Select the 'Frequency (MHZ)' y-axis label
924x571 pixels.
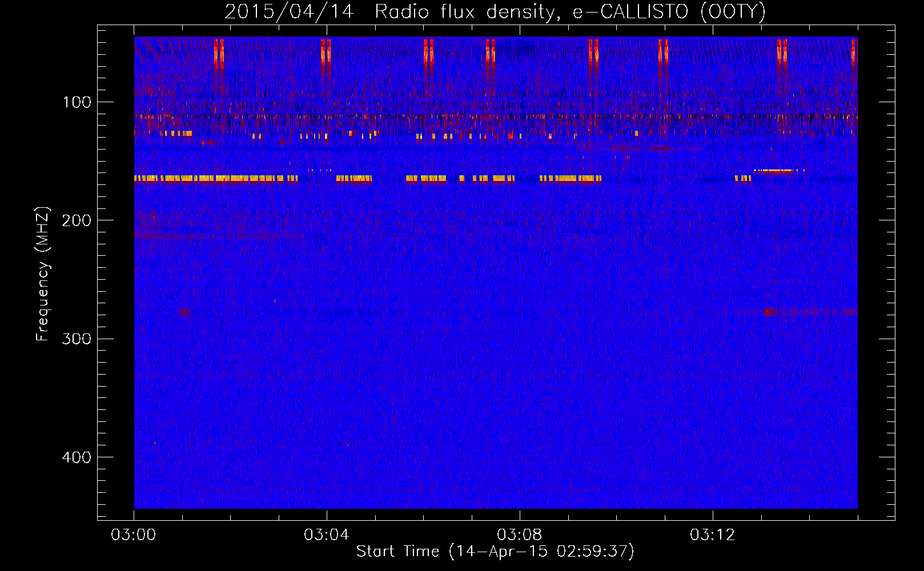(42, 274)
